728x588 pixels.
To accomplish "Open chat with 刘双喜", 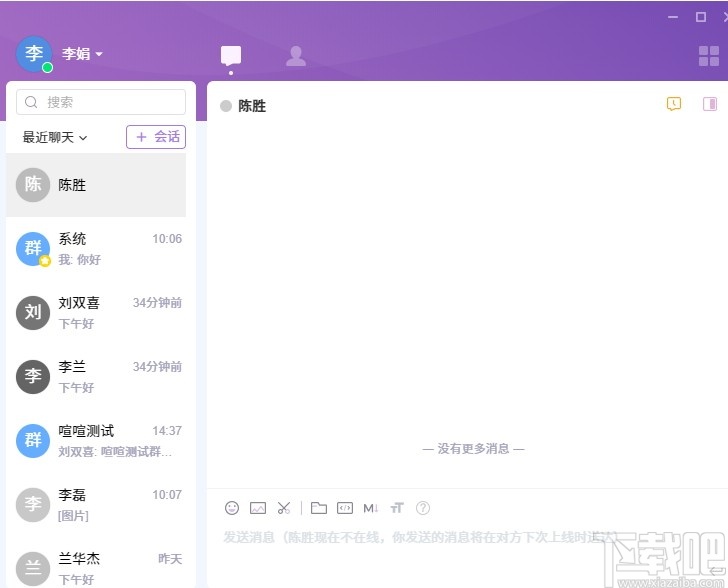I will (x=96, y=313).
